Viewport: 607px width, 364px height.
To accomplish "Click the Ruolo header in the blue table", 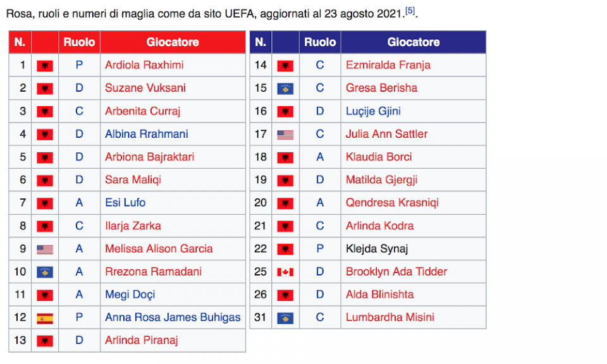I will point(320,42).
